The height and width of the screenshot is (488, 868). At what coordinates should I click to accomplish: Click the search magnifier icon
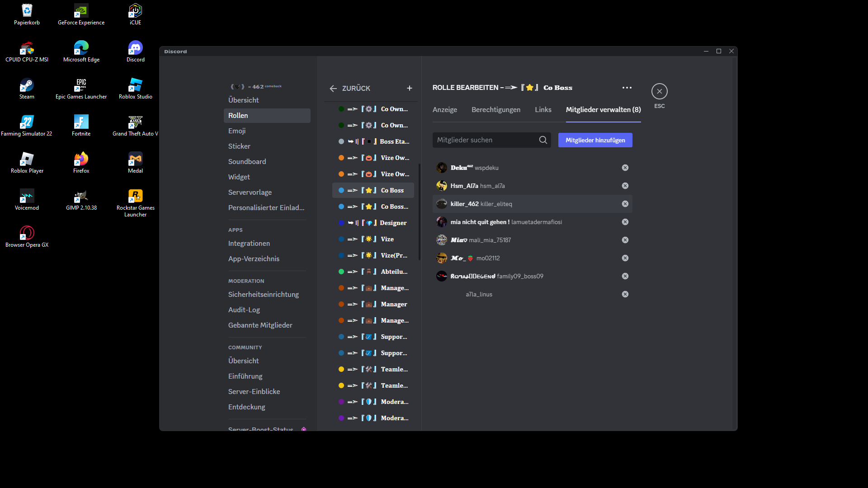pyautogui.click(x=543, y=140)
